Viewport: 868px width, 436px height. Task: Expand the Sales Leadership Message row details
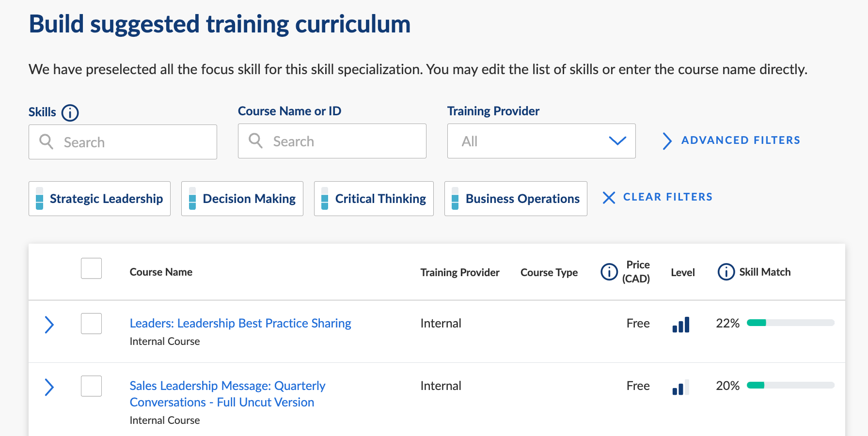pos(49,387)
